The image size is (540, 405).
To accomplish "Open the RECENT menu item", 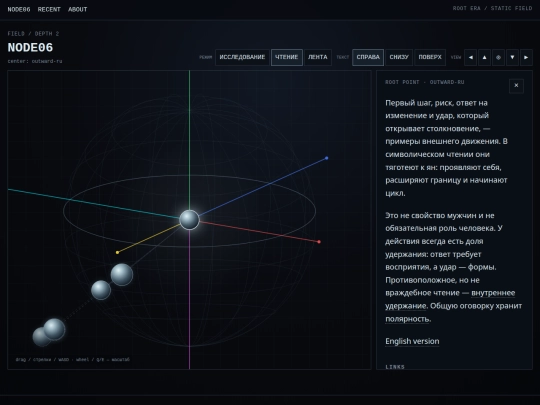I will click(49, 10).
